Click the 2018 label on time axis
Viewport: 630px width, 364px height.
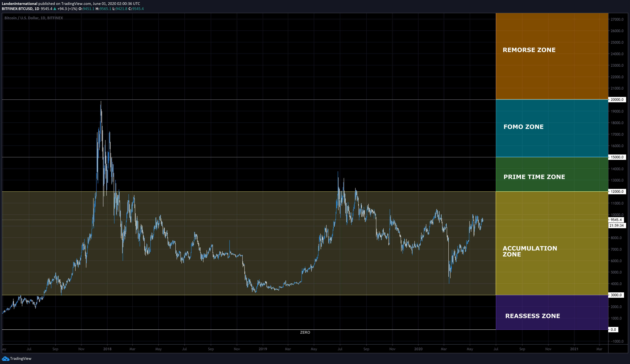[107, 349]
